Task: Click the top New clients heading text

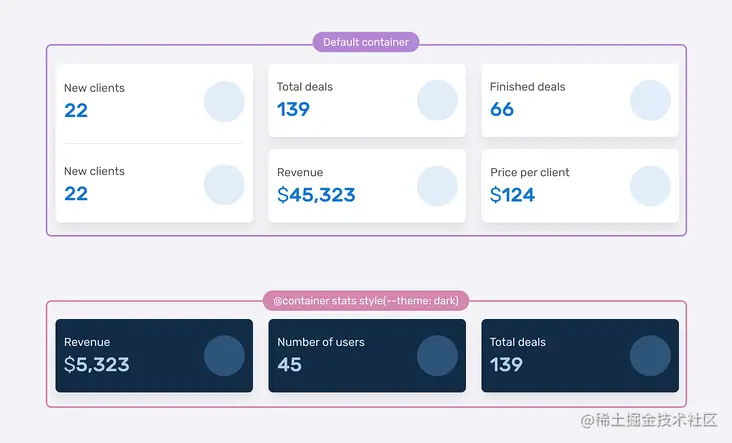Action: [x=94, y=88]
